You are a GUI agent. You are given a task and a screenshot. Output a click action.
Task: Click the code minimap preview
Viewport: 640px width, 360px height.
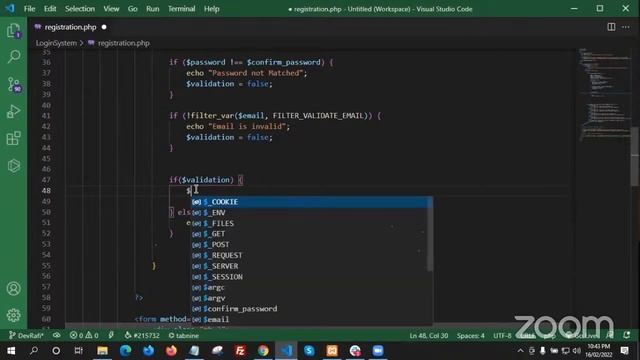[x=604, y=95]
